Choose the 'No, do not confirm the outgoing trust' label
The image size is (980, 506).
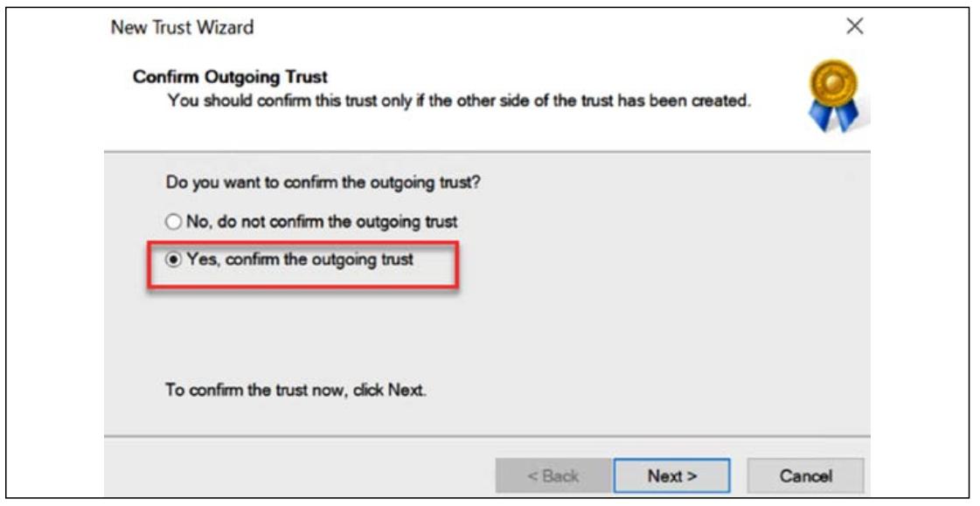tap(322, 222)
